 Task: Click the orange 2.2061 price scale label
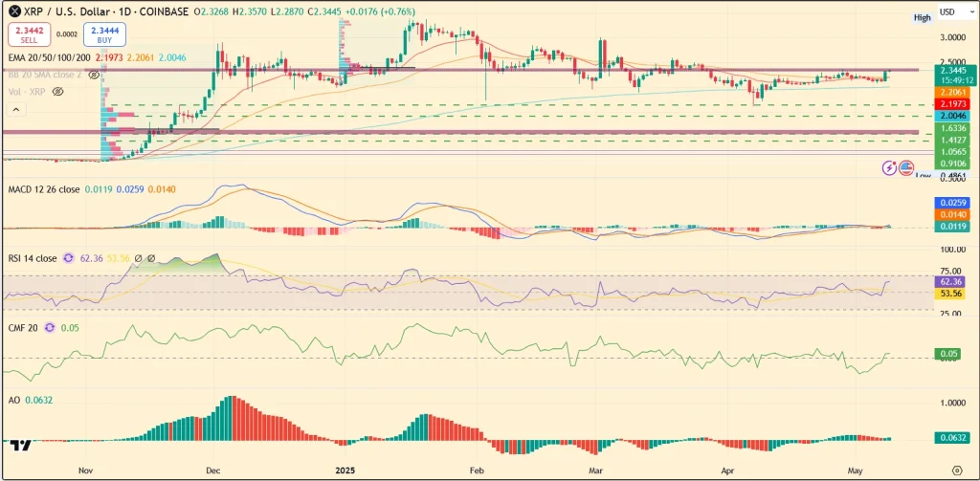tap(951, 91)
